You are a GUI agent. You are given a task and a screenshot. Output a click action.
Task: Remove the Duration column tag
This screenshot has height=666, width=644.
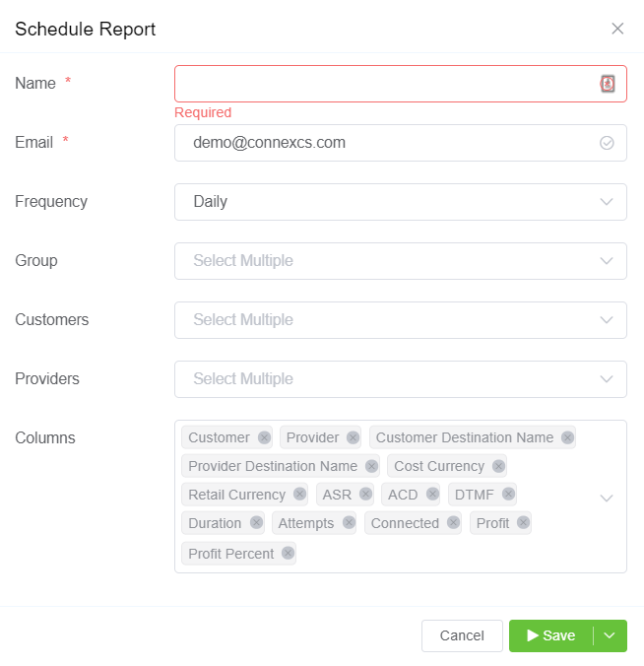pos(256,523)
